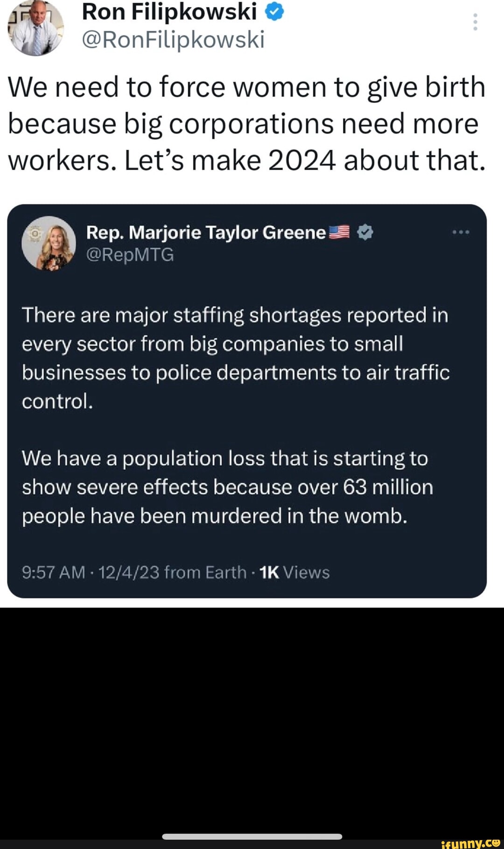Screen dimensions: 504x849
Task: Open the @RepMTG handle
Action: [130, 255]
